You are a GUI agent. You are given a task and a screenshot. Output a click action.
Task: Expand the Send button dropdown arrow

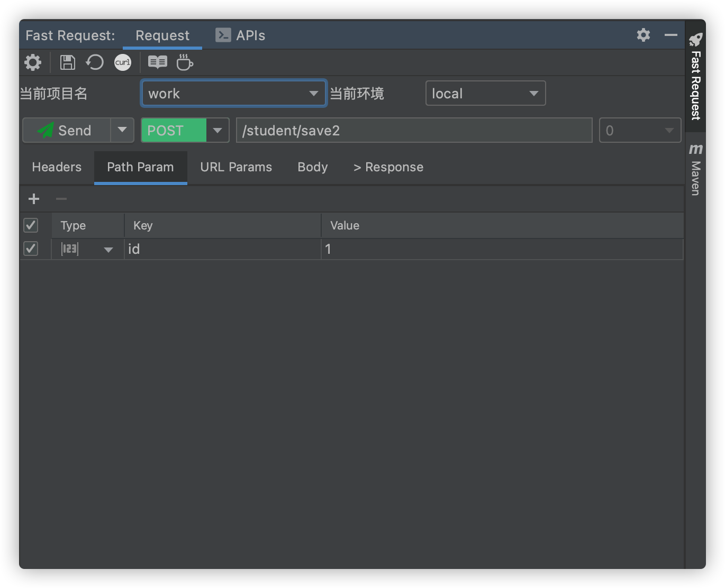[122, 130]
